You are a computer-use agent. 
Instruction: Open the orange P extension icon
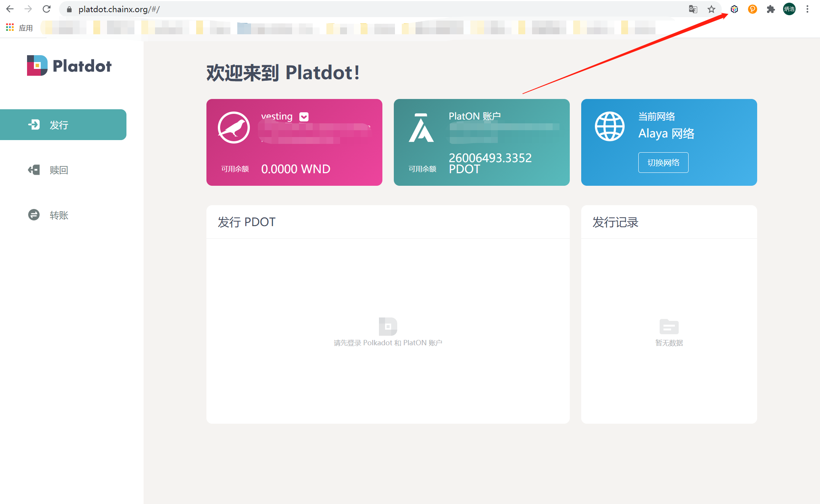click(x=752, y=9)
